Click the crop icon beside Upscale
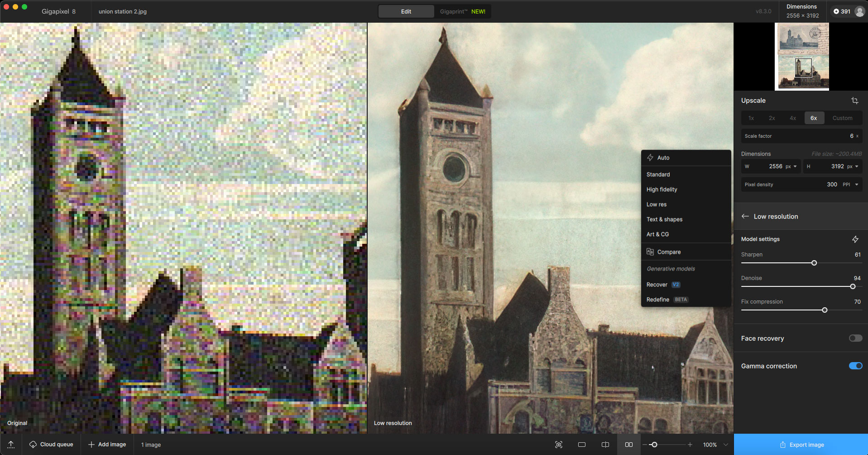 (854, 101)
